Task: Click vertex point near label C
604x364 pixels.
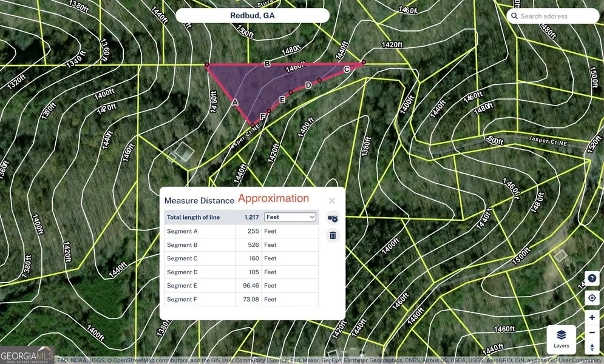Action: pyautogui.click(x=364, y=62)
